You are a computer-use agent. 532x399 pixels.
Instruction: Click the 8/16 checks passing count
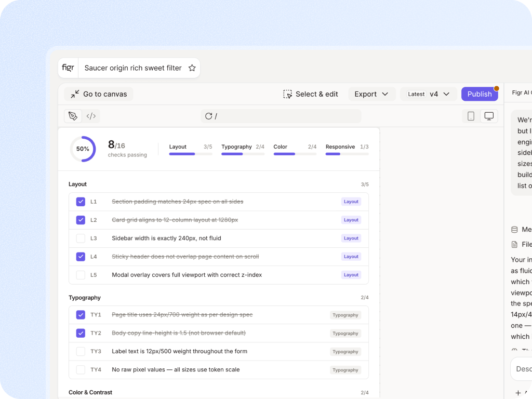pyautogui.click(x=127, y=149)
